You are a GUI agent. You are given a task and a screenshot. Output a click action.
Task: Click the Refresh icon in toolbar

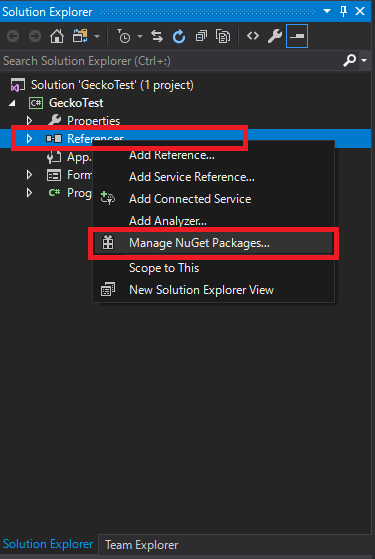[179, 36]
